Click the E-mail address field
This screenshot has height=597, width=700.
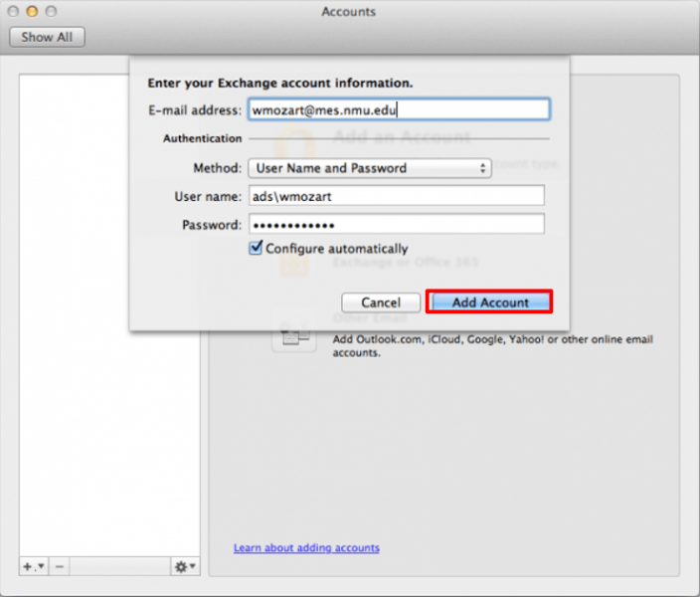399,109
